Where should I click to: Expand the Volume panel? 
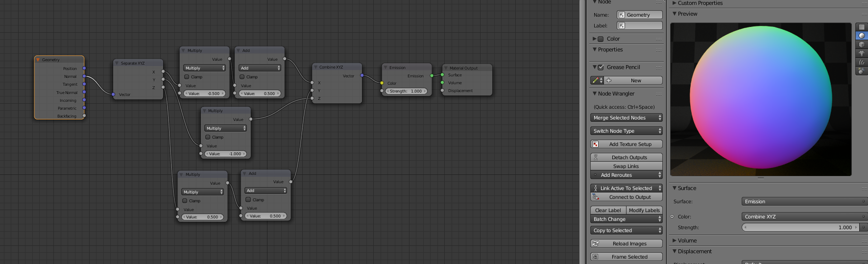[675, 240]
